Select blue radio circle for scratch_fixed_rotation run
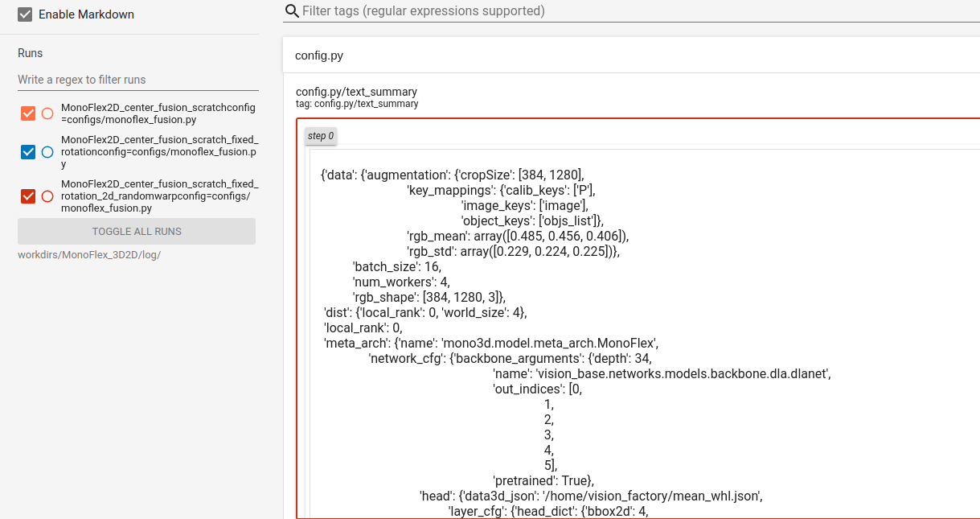980x519 pixels. tap(47, 152)
